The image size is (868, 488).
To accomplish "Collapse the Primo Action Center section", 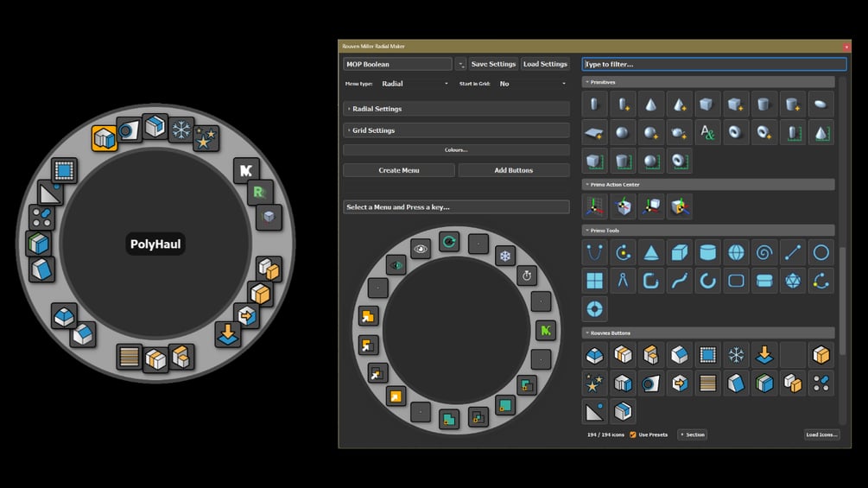I will [708, 185].
